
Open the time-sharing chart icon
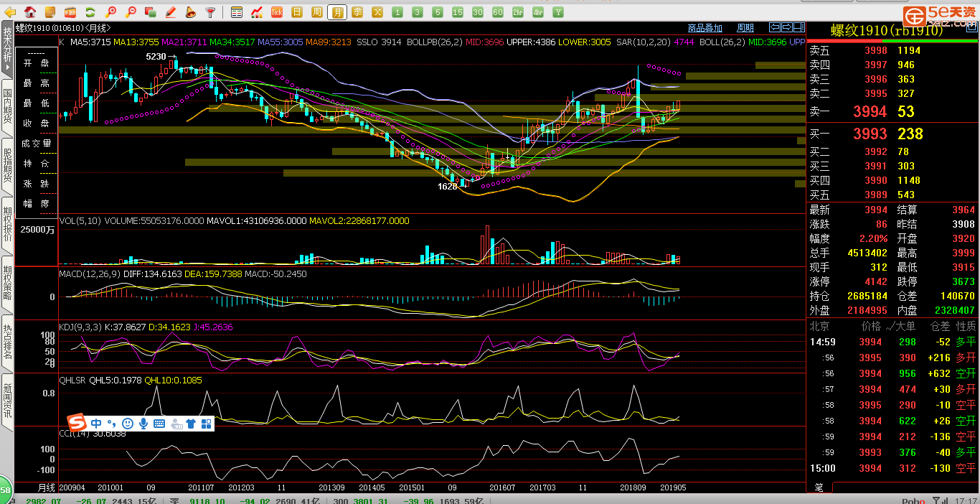coord(257,12)
